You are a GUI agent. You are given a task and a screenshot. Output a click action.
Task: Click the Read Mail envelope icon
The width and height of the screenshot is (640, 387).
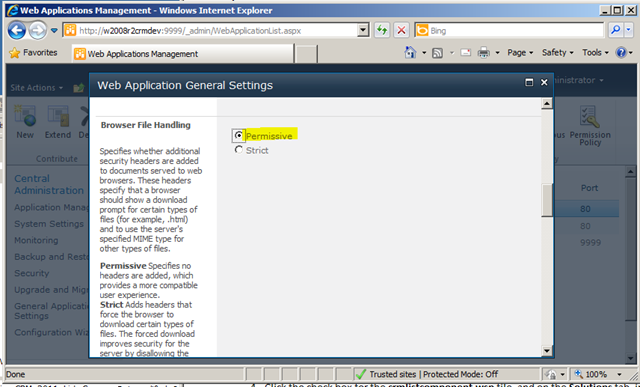click(466, 52)
